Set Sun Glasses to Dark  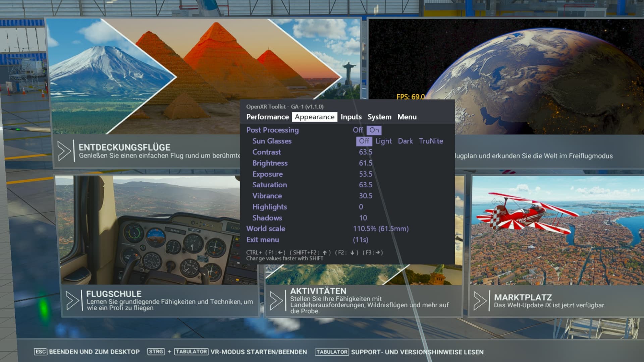pos(405,141)
